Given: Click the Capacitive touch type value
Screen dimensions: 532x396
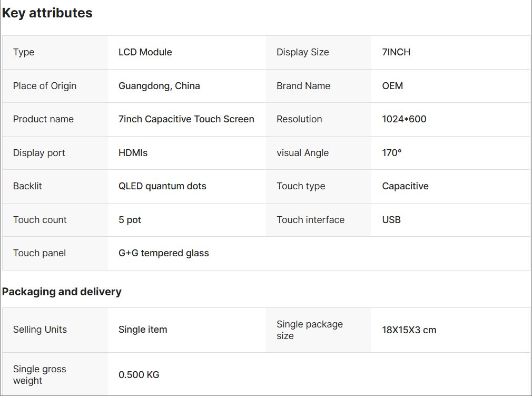Looking at the screenshot, I should [x=405, y=186].
